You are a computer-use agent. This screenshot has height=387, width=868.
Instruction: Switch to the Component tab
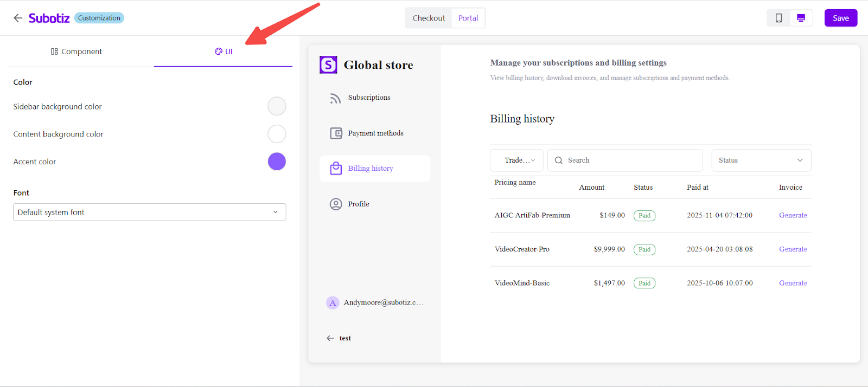[76, 51]
